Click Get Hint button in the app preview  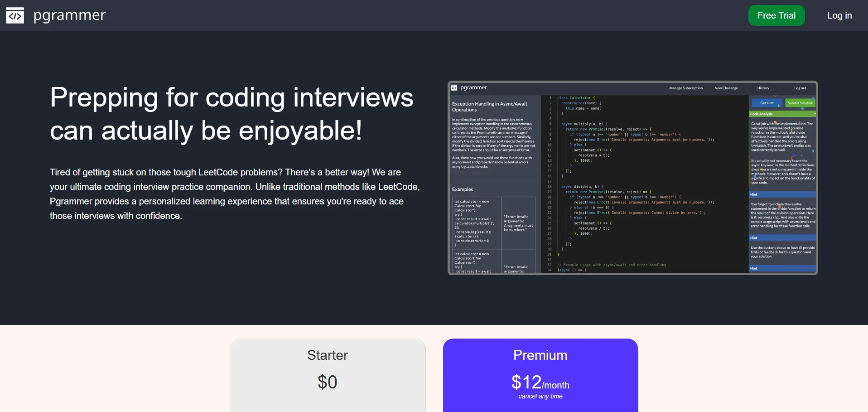pos(767,103)
